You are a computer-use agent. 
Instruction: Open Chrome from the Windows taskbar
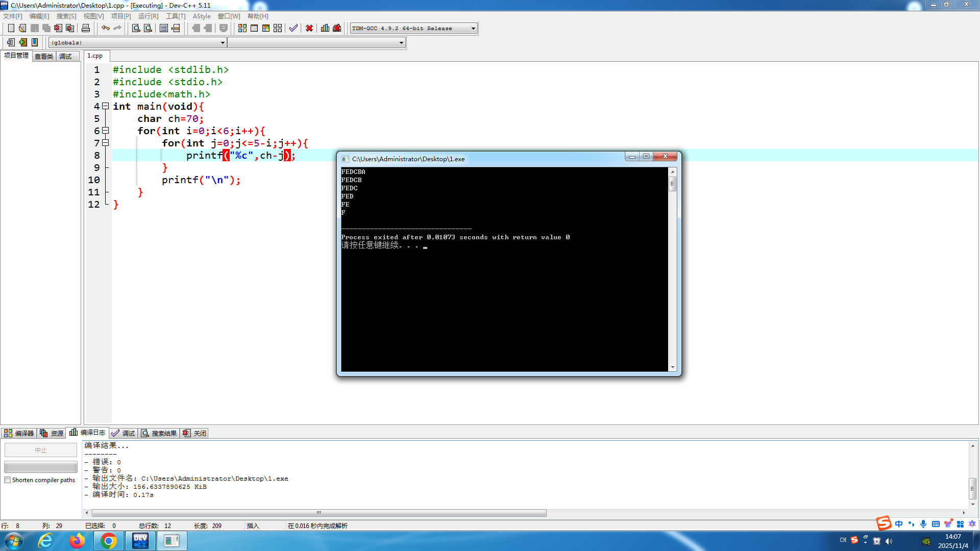(x=108, y=541)
